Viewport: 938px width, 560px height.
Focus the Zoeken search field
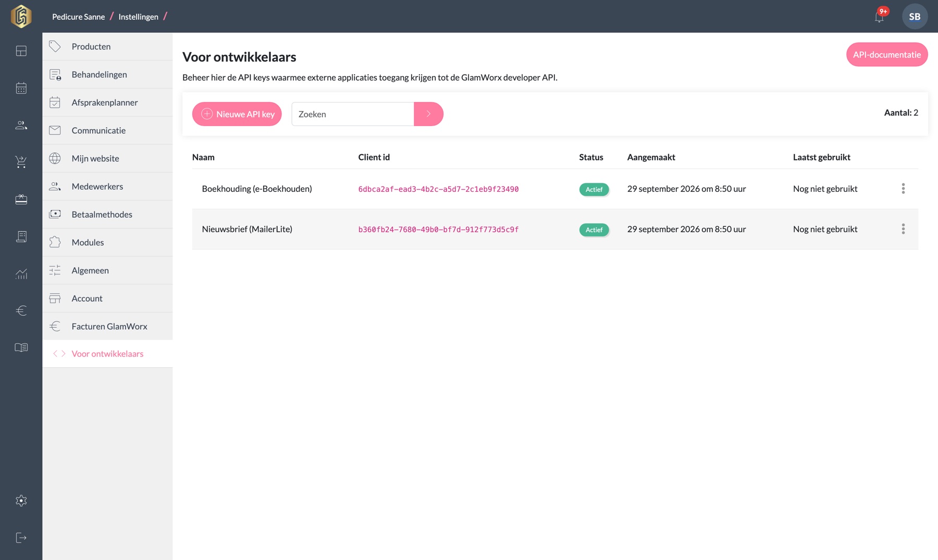[x=353, y=114]
